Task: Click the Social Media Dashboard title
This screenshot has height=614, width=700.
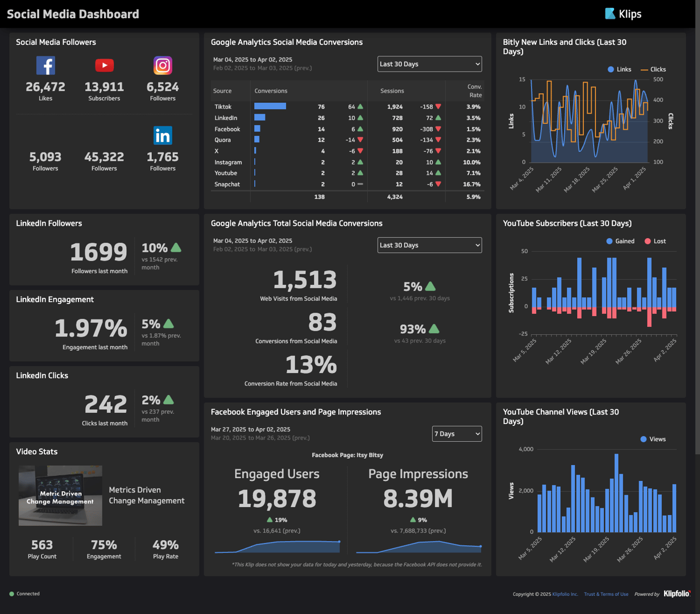Action: [x=73, y=14]
